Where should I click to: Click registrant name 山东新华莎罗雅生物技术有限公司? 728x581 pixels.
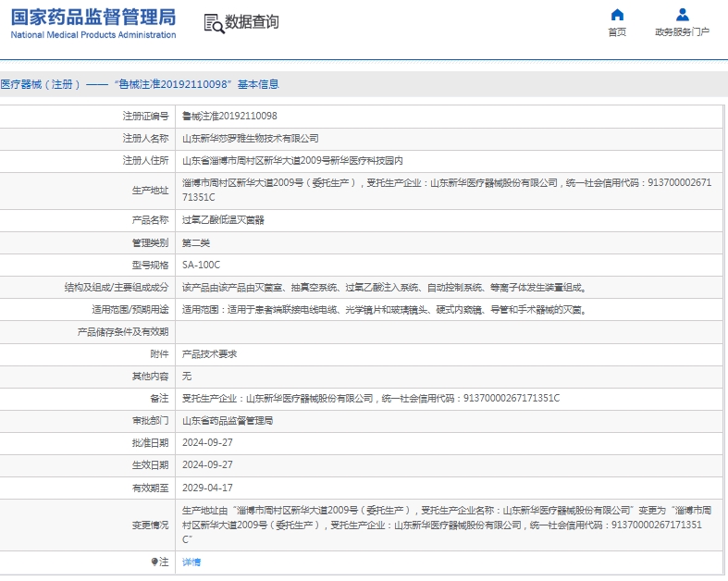pyautogui.click(x=251, y=139)
